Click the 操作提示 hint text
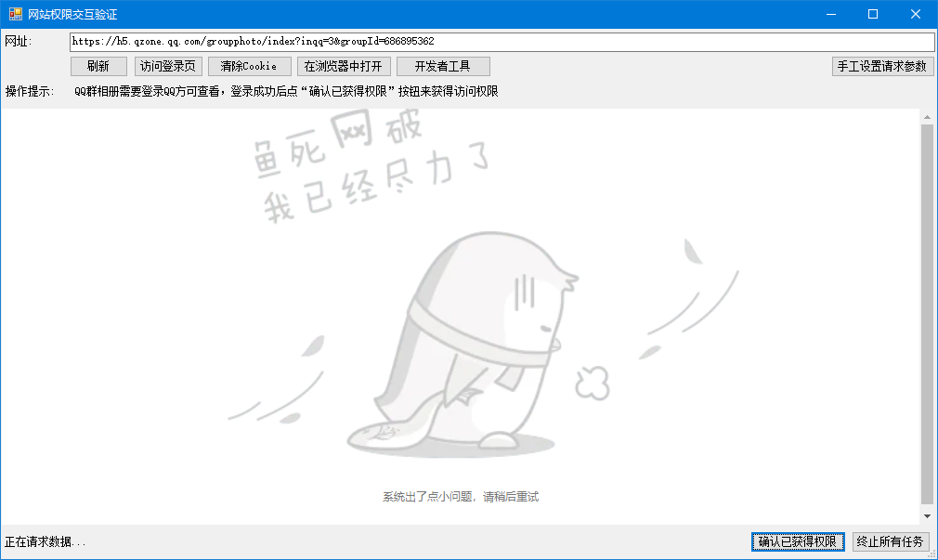This screenshot has height=560, width=938. (x=286, y=92)
